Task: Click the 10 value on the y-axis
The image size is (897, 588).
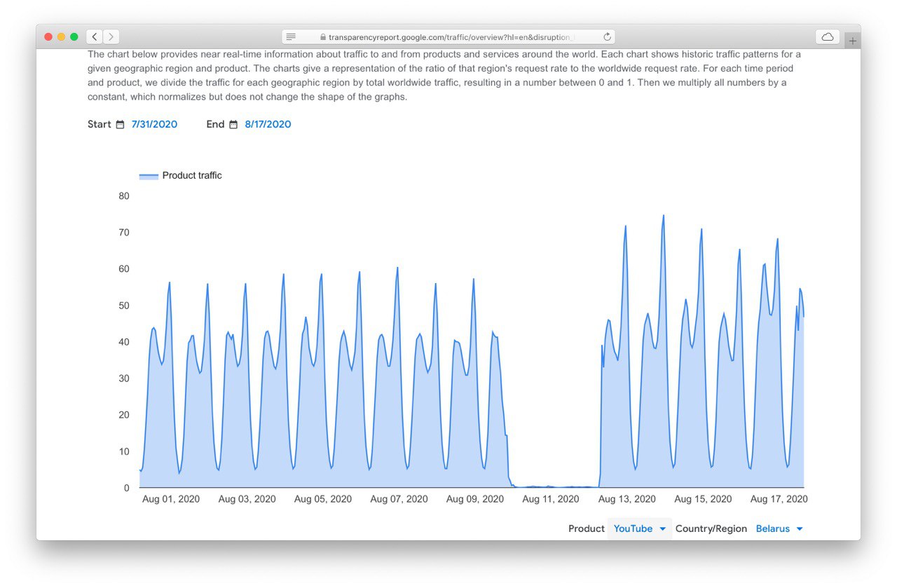Action: coord(124,451)
